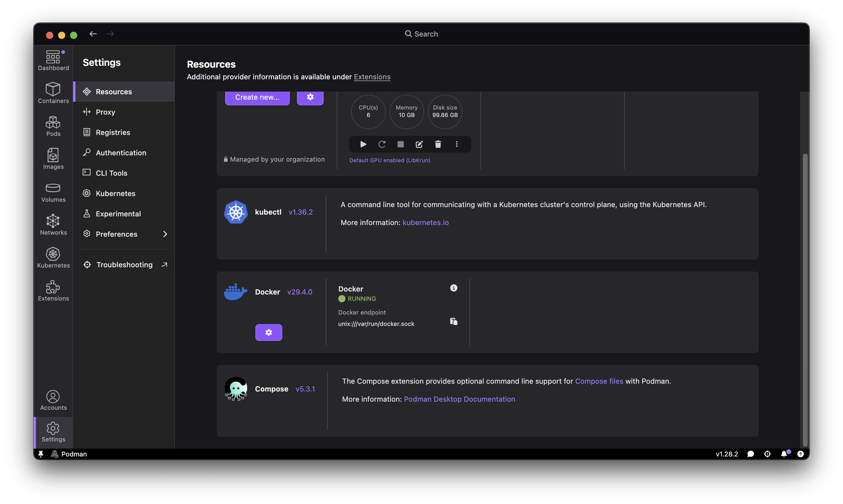The image size is (843, 504).
Task: Go to the Pods section
Action: [x=53, y=126]
